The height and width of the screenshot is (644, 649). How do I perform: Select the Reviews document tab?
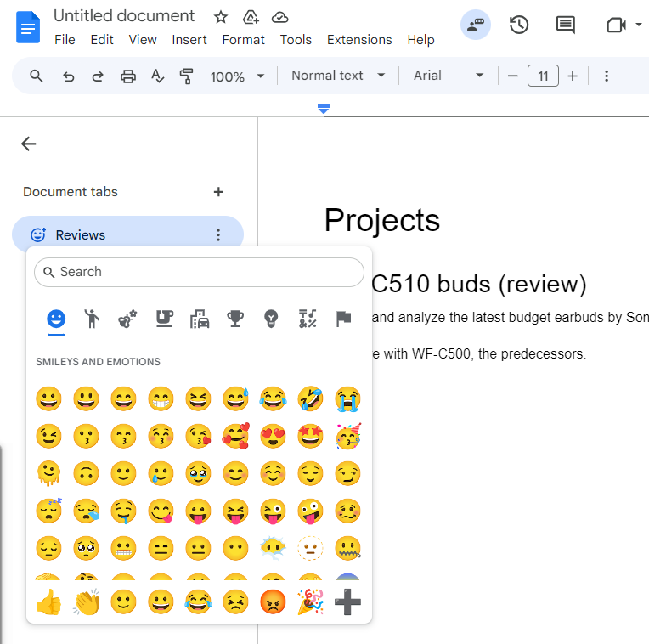click(x=127, y=234)
